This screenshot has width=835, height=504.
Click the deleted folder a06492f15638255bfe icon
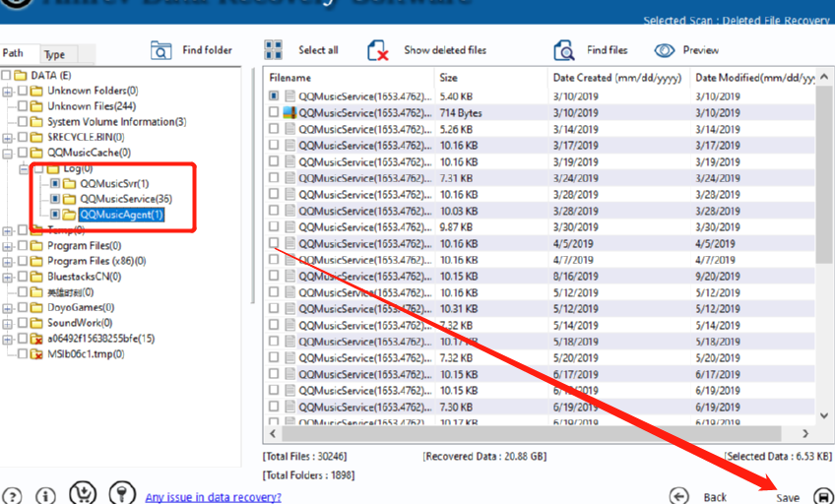(36, 339)
